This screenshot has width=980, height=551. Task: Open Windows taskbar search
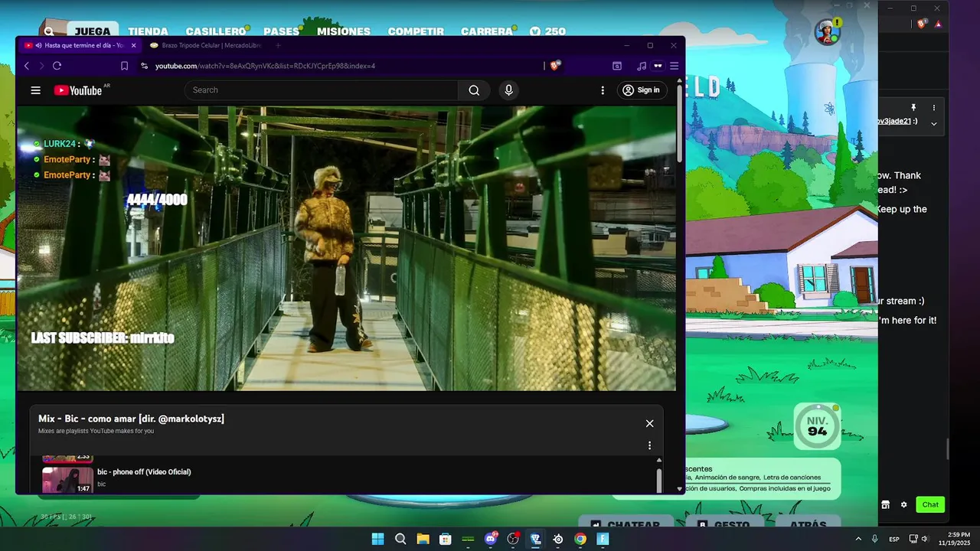click(x=400, y=539)
